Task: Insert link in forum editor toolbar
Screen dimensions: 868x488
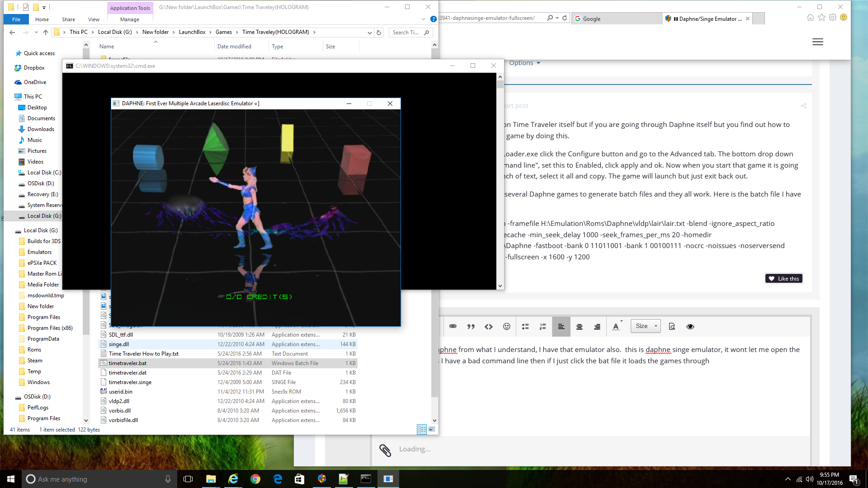Action: [x=453, y=326]
